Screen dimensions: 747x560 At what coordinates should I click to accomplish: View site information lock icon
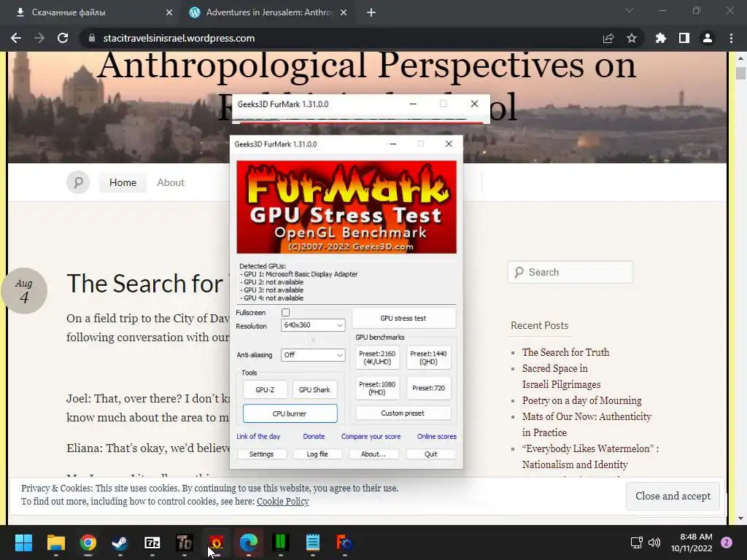(x=92, y=38)
